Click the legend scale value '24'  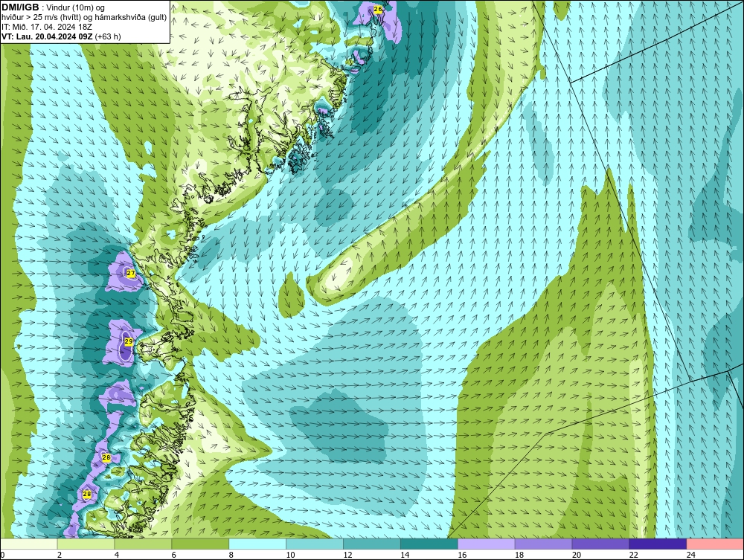point(691,555)
